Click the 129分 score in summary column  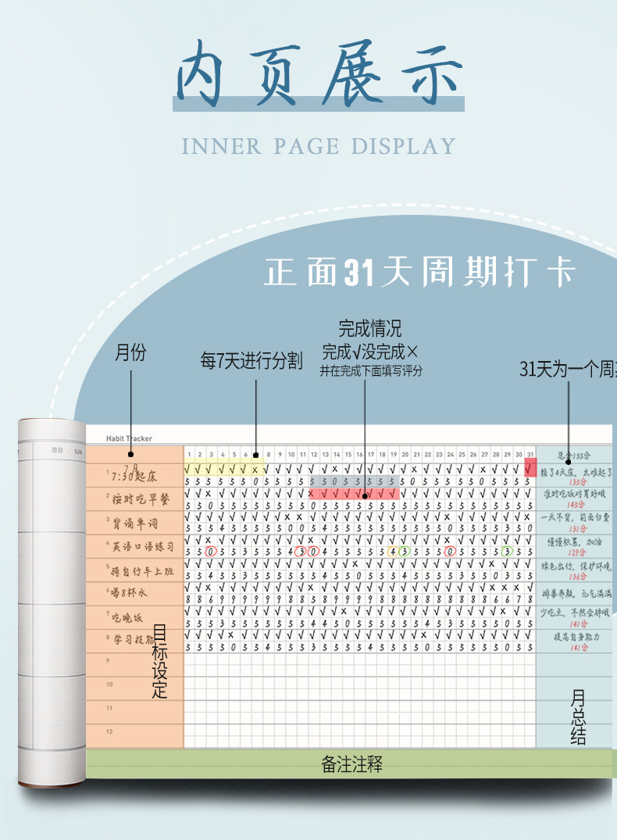[576, 552]
